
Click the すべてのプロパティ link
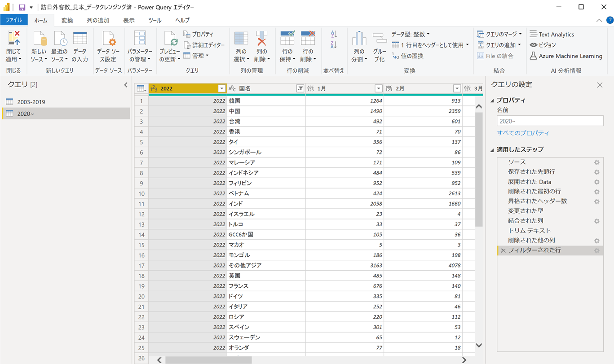pos(523,133)
